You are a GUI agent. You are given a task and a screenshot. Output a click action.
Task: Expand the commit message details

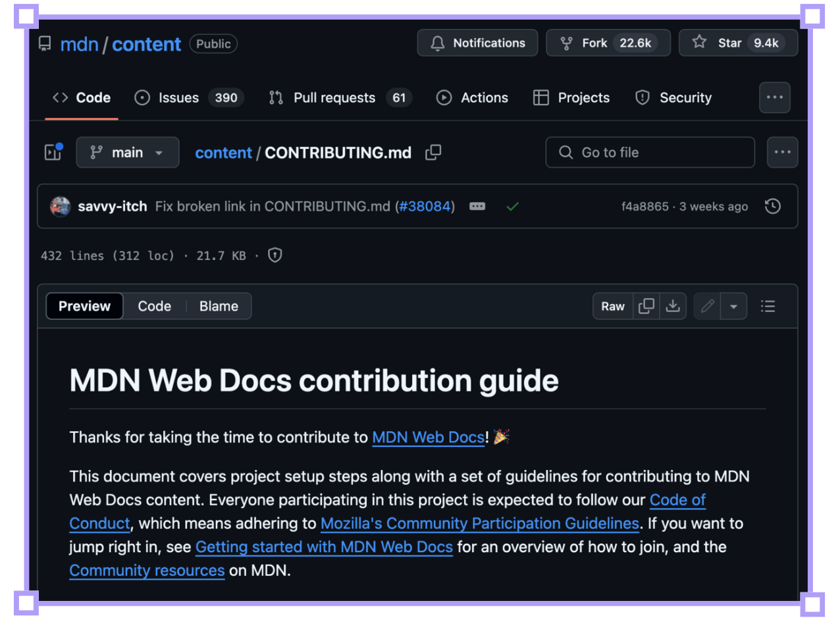tap(477, 206)
